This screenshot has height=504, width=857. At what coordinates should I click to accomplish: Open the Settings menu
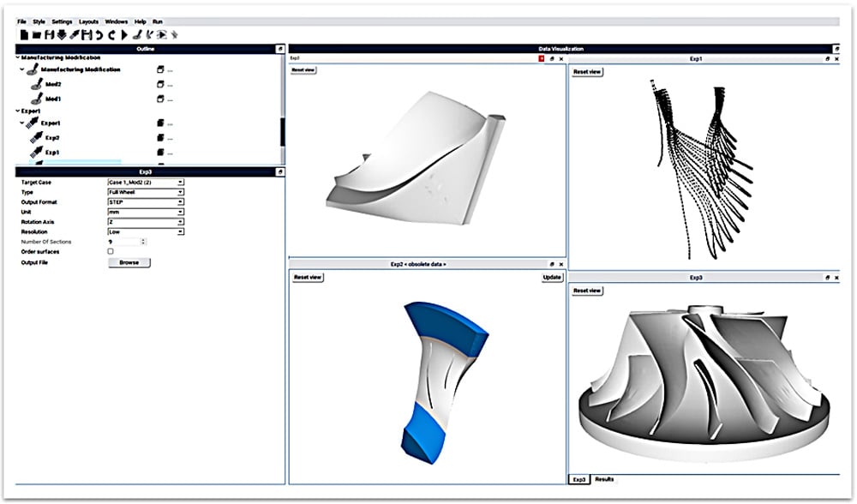pyautogui.click(x=62, y=22)
